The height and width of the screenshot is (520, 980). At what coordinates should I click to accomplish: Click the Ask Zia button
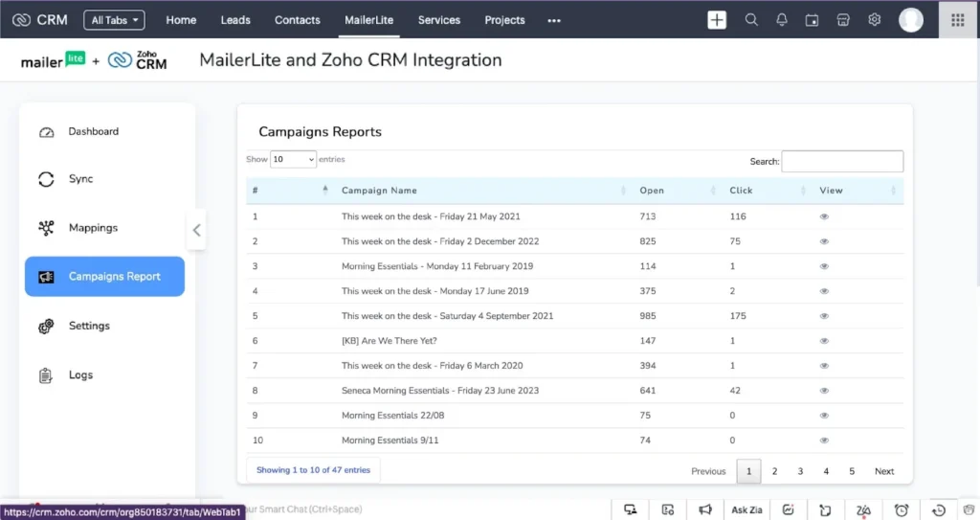point(746,510)
